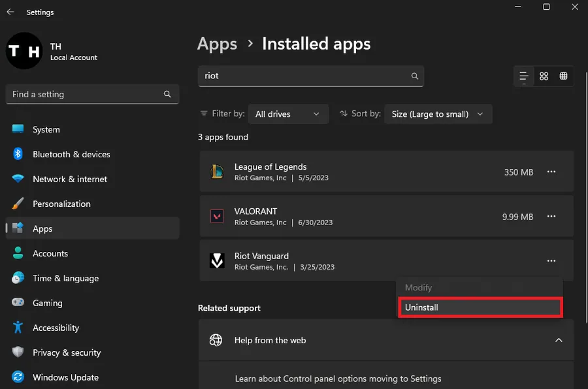Click the Apps sidebar icon
Viewport: 588px width, 389px height.
(18, 228)
